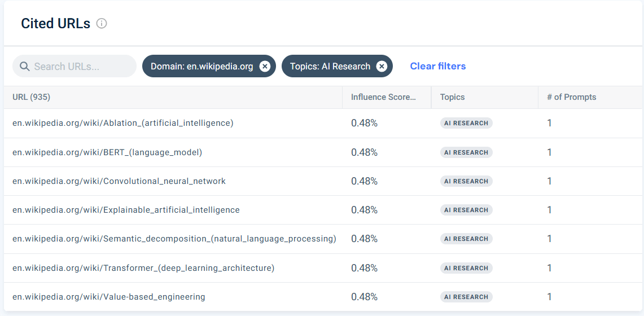Open the Semantic_decomposition_(natural_language_processing) URL

(x=174, y=239)
